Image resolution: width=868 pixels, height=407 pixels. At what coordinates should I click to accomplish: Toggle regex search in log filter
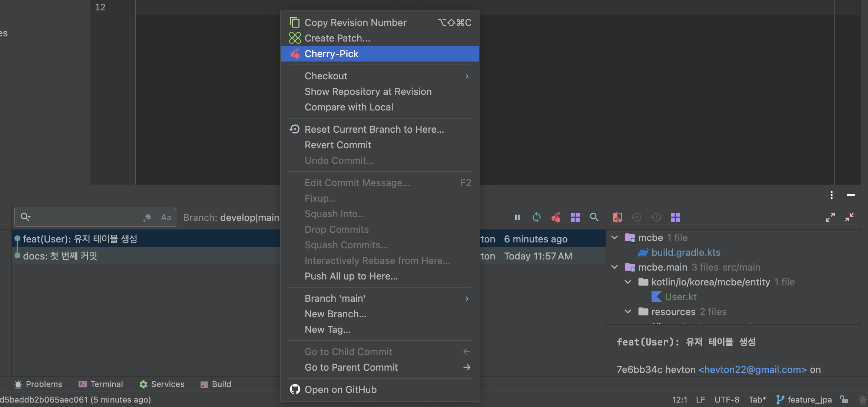(148, 217)
